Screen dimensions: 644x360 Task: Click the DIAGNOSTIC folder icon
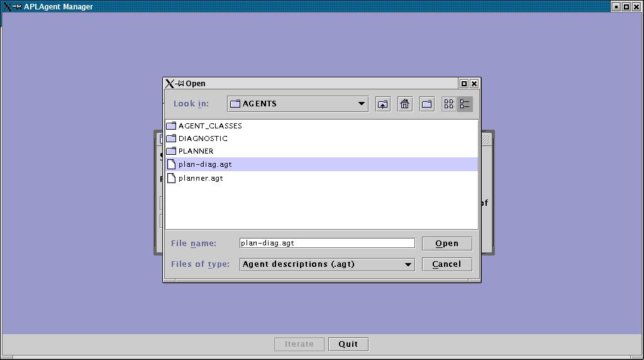point(171,138)
